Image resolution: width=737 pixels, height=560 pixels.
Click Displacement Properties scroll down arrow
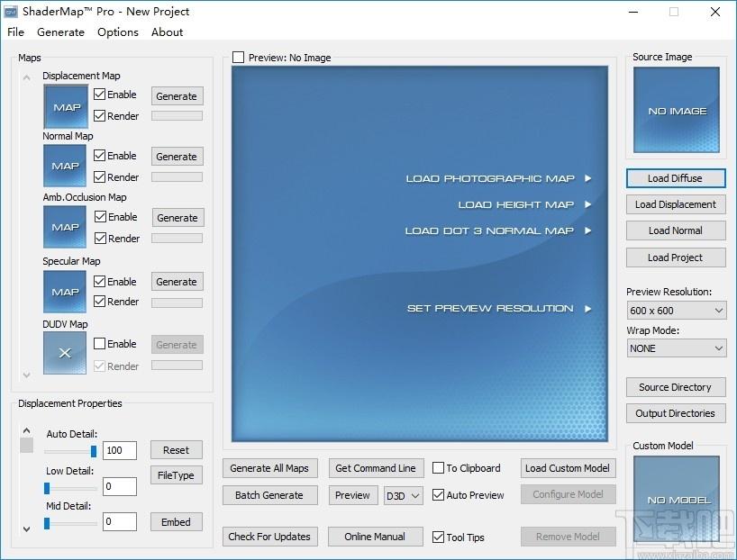tap(27, 529)
